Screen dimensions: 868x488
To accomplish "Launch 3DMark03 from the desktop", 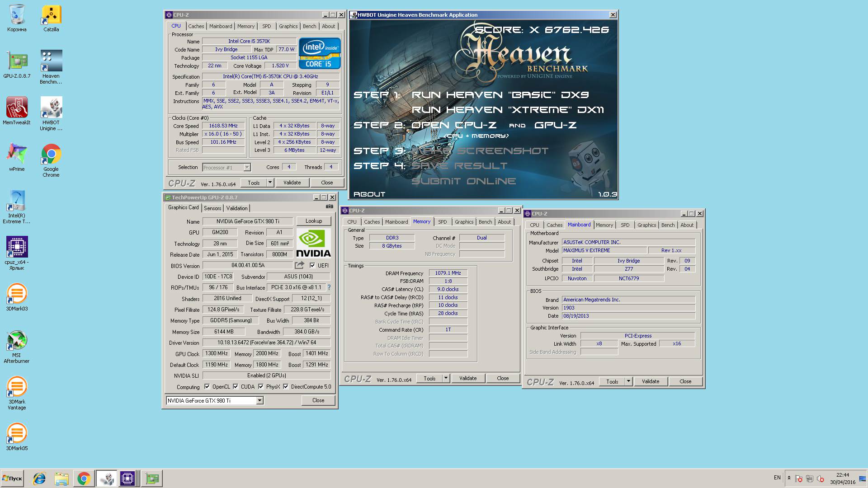I will tap(17, 297).
